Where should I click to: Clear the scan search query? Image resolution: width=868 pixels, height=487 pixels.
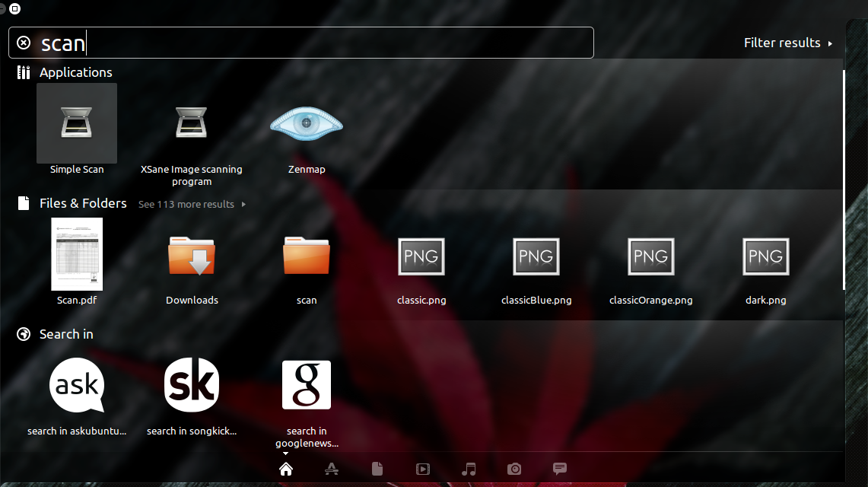tap(22, 42)
